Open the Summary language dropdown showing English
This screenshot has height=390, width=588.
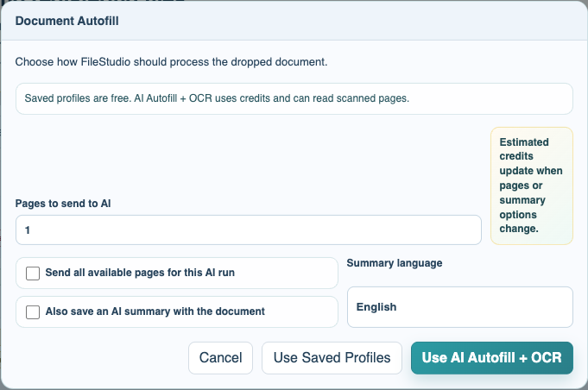click(x=459, y=307)
